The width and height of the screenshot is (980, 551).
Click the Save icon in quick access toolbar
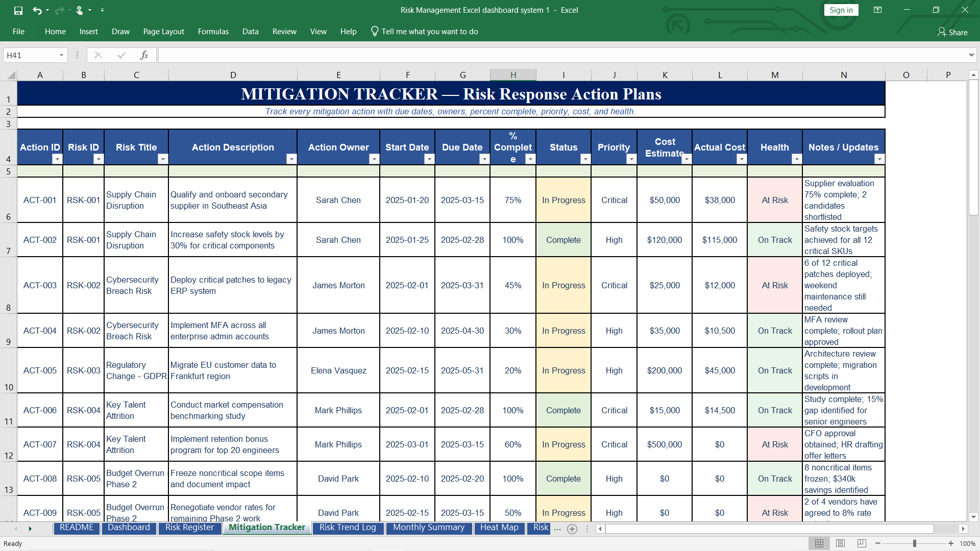tap(18, 10)
